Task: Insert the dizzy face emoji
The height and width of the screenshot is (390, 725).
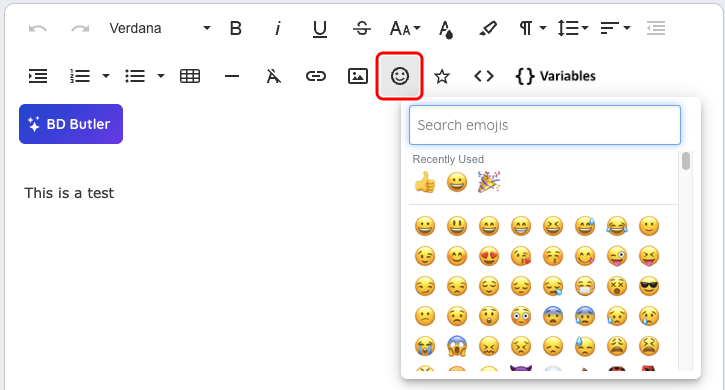Action: pyautogui.click(x=617, y=286)
